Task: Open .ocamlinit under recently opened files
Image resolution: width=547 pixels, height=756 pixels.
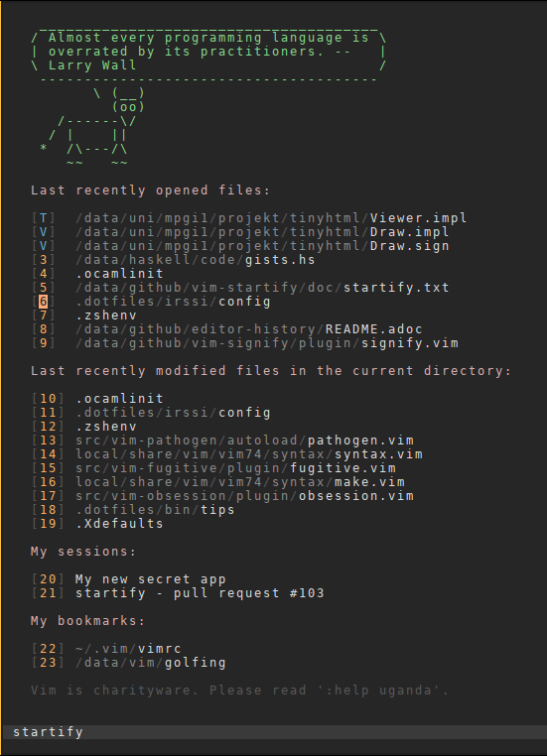Action: 97,274
